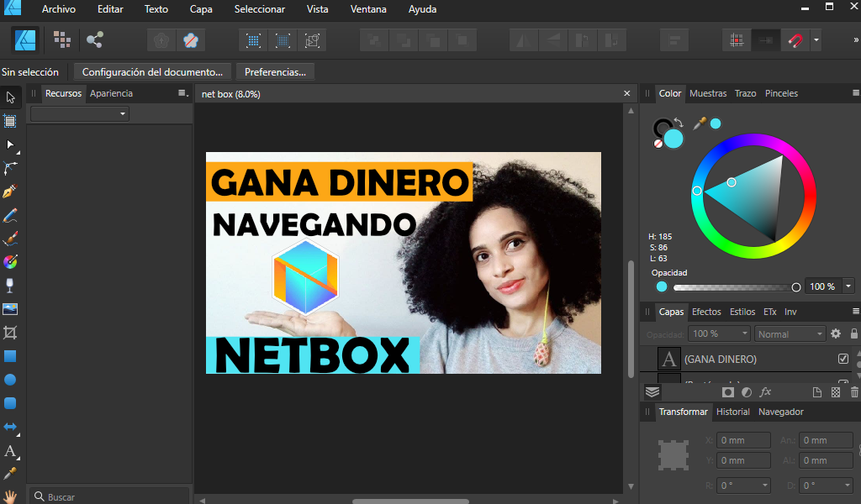Open the D shear dropdown

848,486
